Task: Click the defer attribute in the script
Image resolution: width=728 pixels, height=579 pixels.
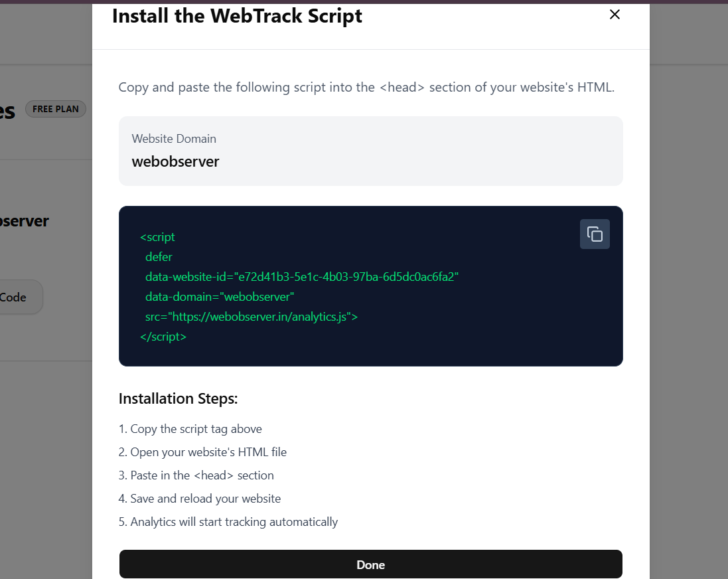Action: [159, 256]
